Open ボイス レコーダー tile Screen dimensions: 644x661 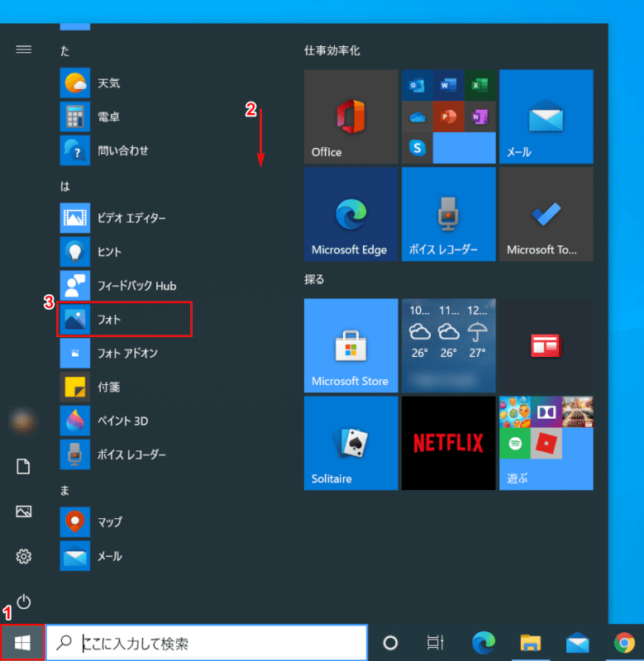point(448,214)
